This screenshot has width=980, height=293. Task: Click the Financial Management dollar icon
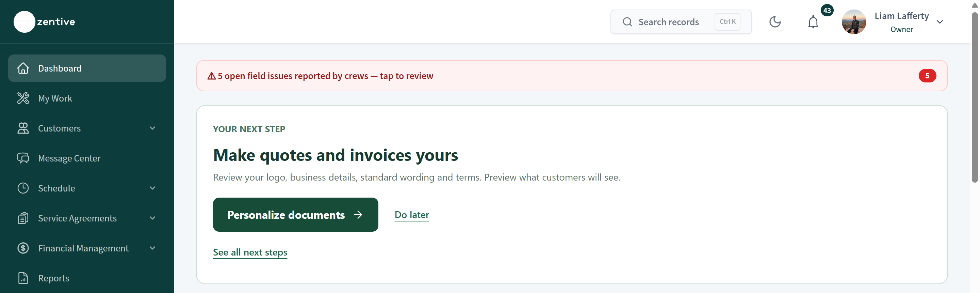(x=23, y=248)
